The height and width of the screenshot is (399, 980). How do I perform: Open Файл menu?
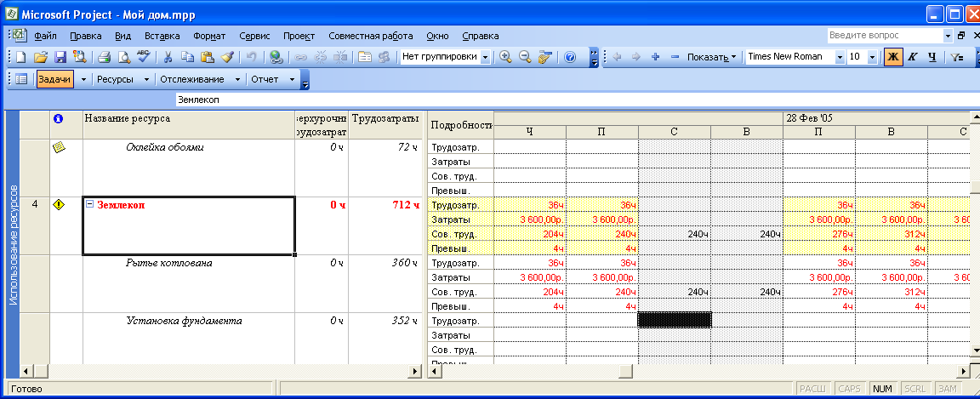[x=45, y=36]
